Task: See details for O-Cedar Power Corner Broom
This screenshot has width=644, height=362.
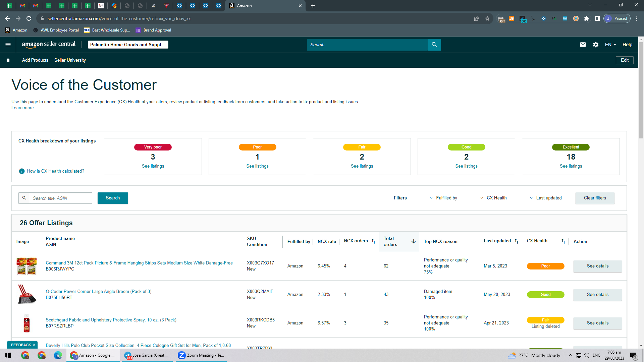Action: 597,295
